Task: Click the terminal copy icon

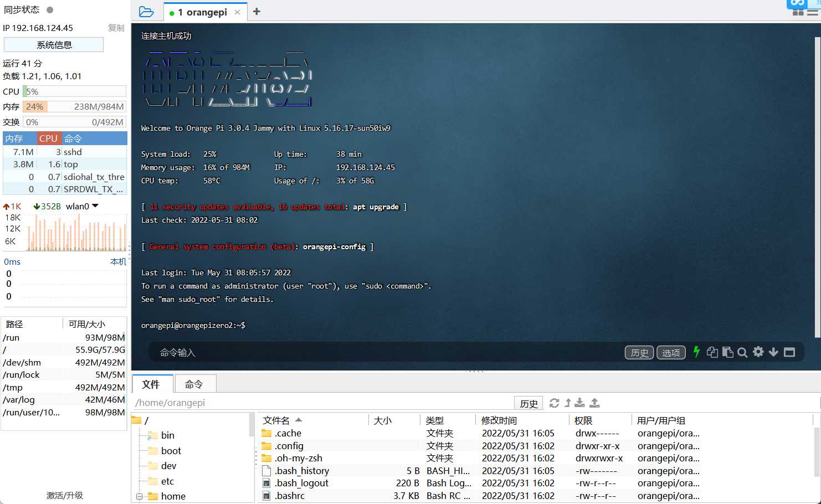Action: point(712,352)
